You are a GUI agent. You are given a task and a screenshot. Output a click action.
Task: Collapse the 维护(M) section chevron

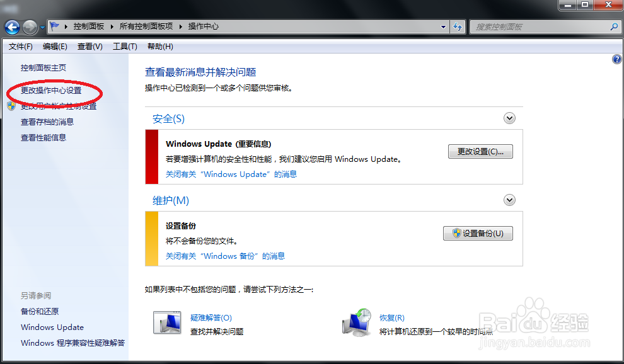pyautogui.click(x=509, y=200)
